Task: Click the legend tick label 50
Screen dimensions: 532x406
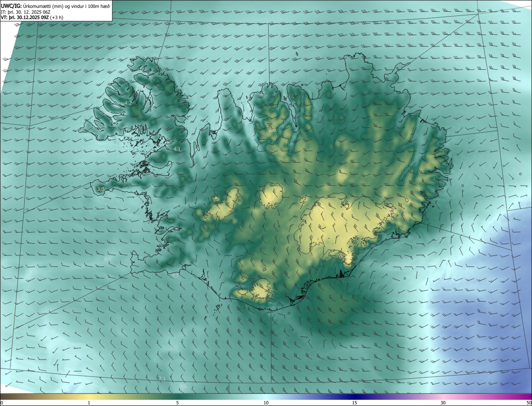Action: 529,403
